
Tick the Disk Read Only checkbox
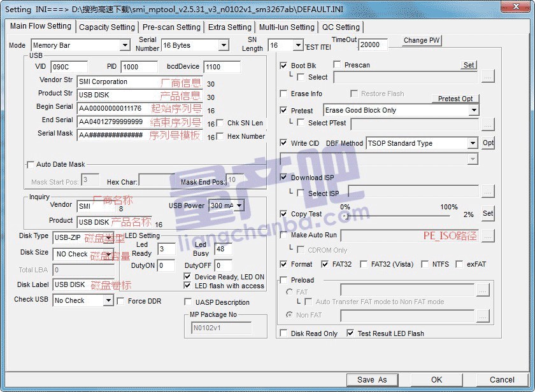pyautogui.click(x=283, y=333)
